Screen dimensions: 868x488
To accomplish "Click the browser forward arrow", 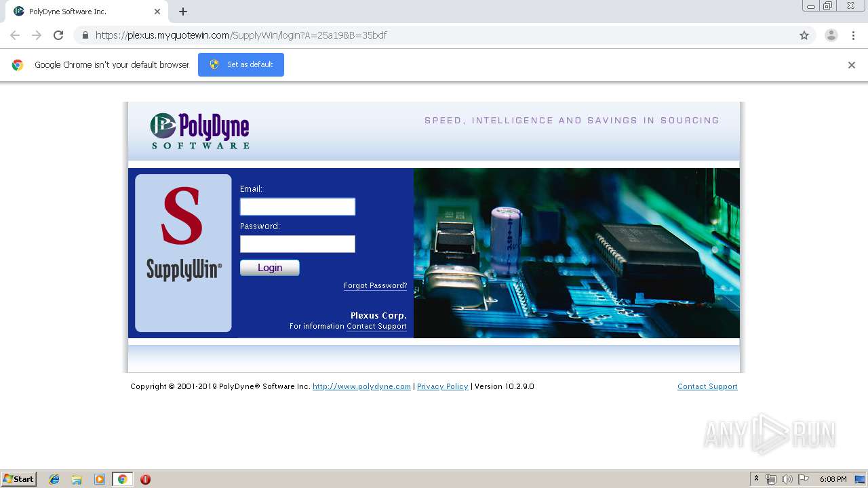I will [x=37, y=35].
